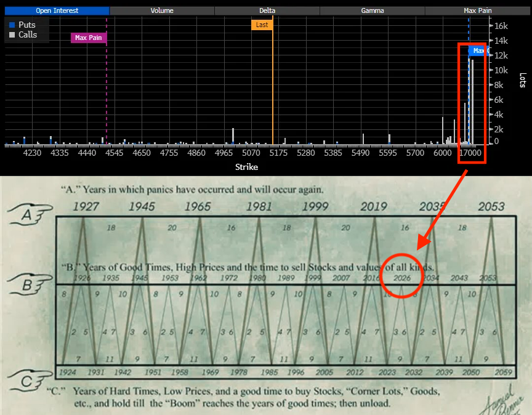Toggle the Calls legend swatch

(12, 34)
